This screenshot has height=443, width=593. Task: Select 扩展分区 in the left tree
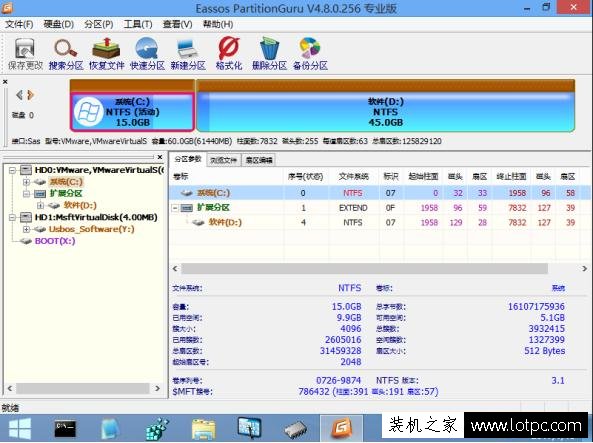tap(66, 194)
